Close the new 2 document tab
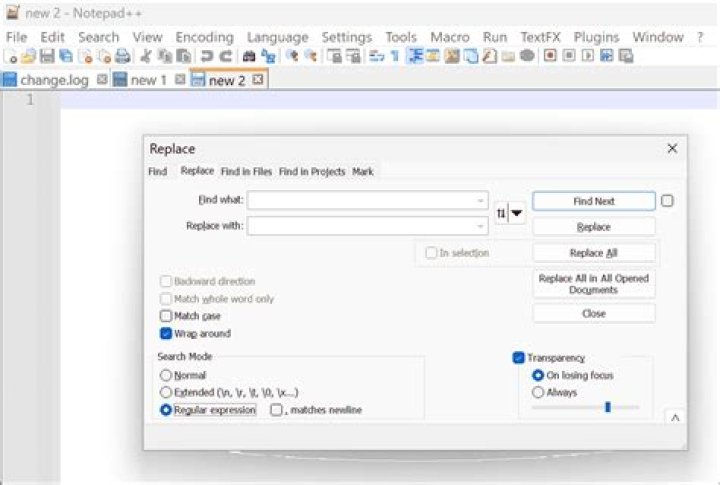720x485 pixels. pos(259,79)
